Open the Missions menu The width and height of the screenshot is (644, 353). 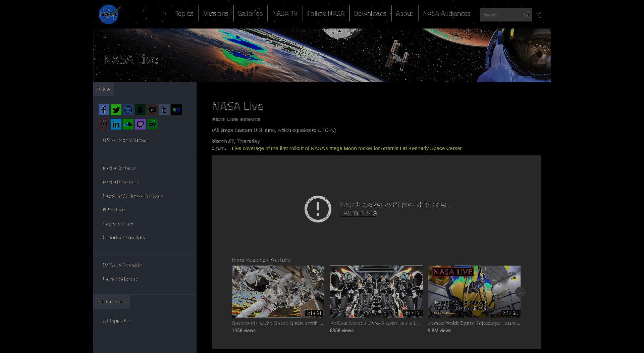(215, 13)
